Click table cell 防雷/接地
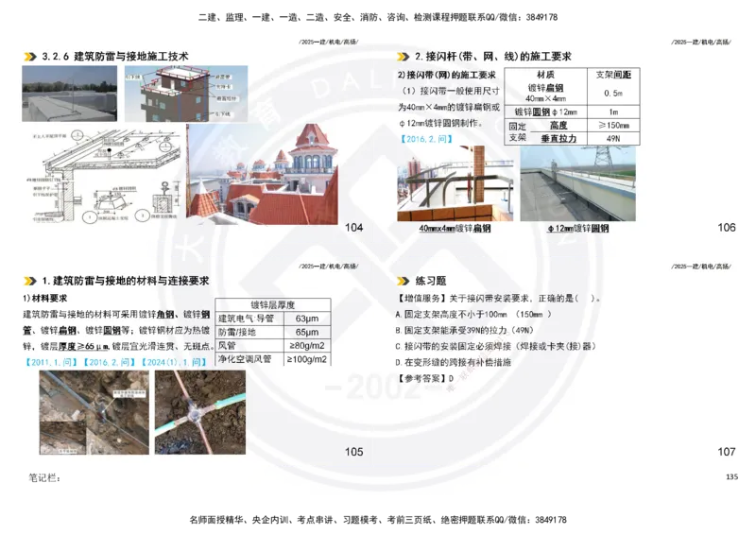 (249, 332)
